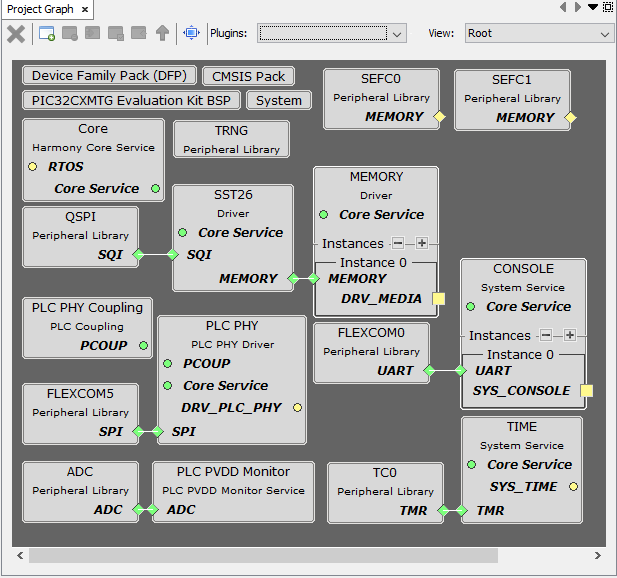The width and height of the screenshot is (617, 578).
Task: Close the Project Graph tab
Action: click(85, 10)
